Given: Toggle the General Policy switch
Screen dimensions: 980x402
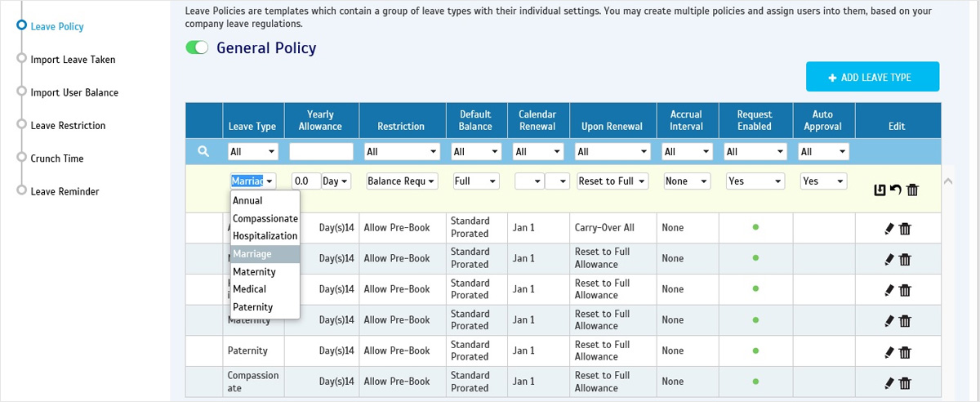Looking at the screenshot, I should (x=198, y=48).
